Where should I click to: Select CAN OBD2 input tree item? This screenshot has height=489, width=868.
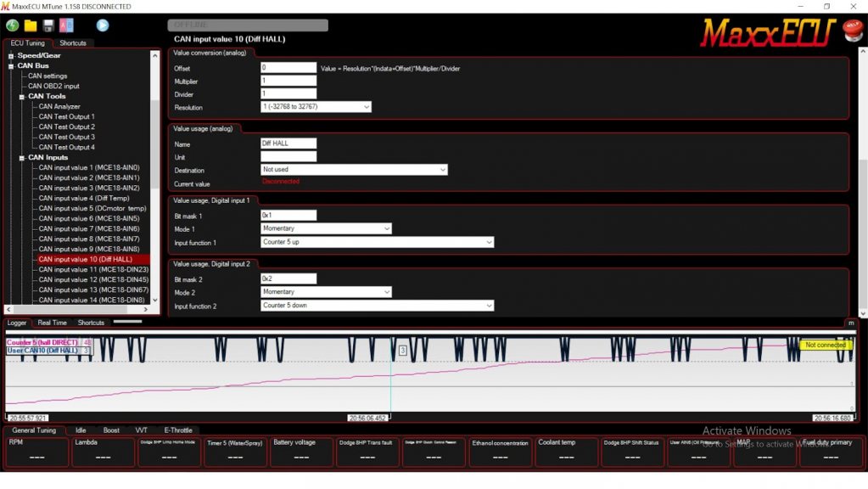(x=53, y=86)
